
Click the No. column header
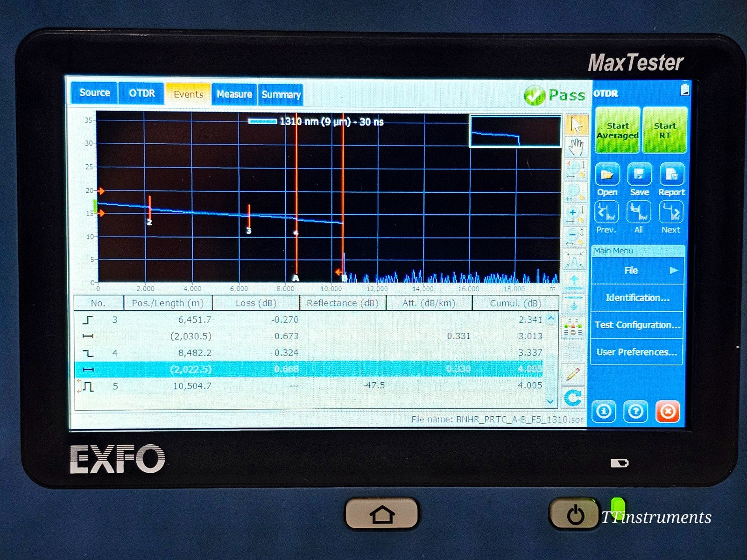click(x=98, y=303)
